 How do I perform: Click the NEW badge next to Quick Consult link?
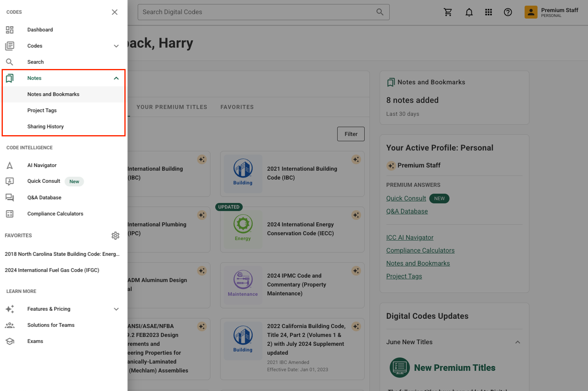[439, 199]
